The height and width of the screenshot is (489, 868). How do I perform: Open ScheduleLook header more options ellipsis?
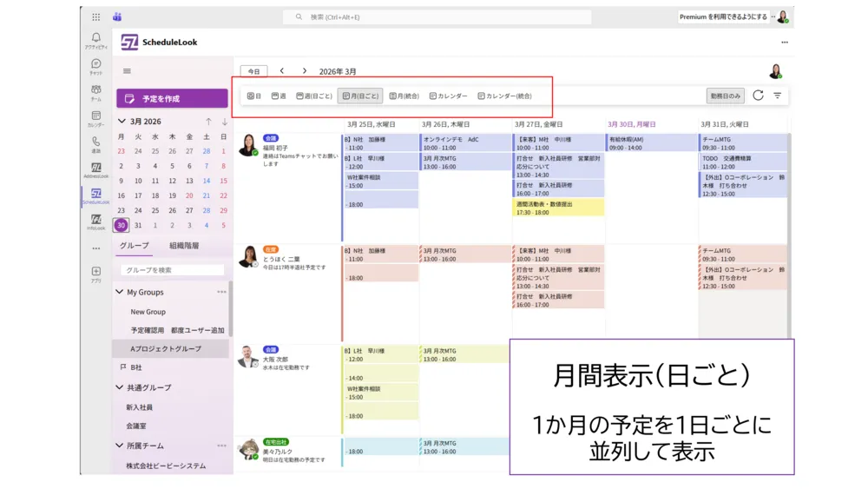[785, 42]
